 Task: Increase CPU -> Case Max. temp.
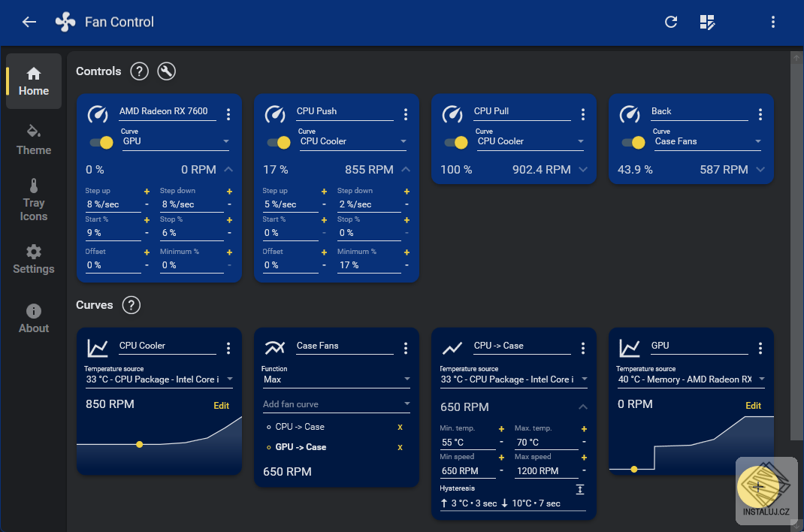[x=584, y=429]
